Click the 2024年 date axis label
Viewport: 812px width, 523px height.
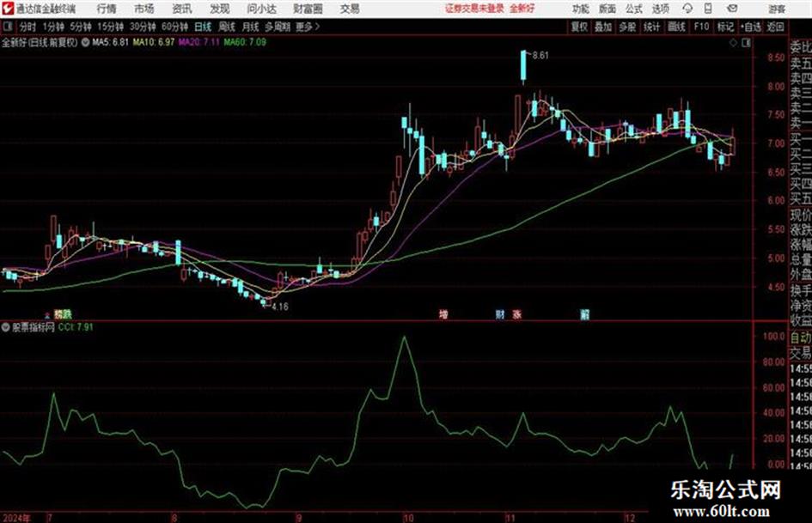tap(16, 518)
